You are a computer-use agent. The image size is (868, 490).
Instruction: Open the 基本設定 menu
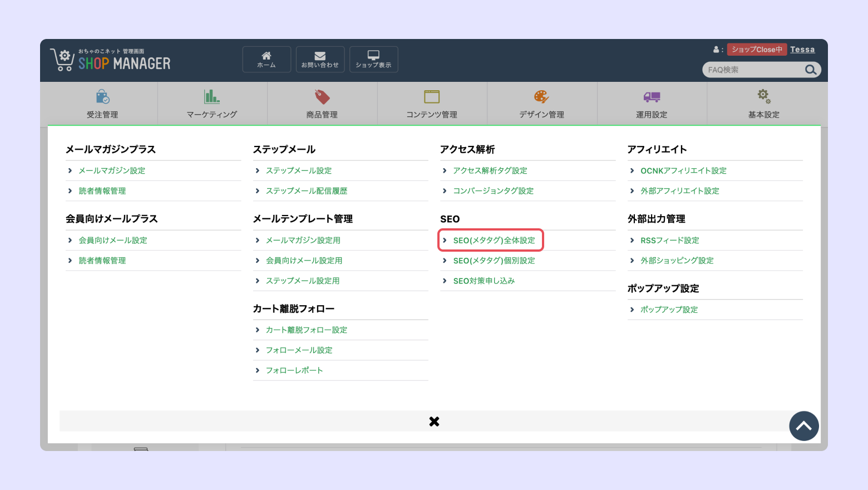point(764,104)
